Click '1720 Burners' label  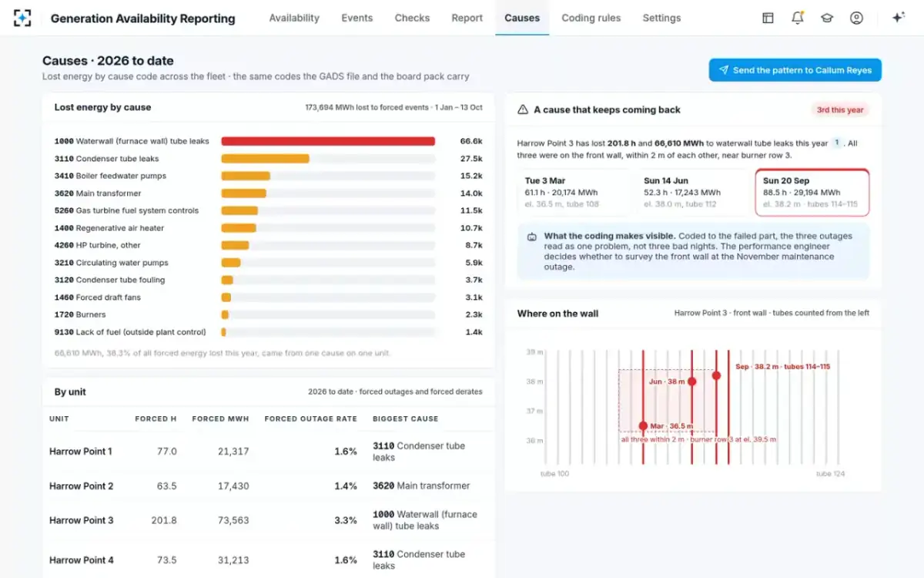click(80, 314)
